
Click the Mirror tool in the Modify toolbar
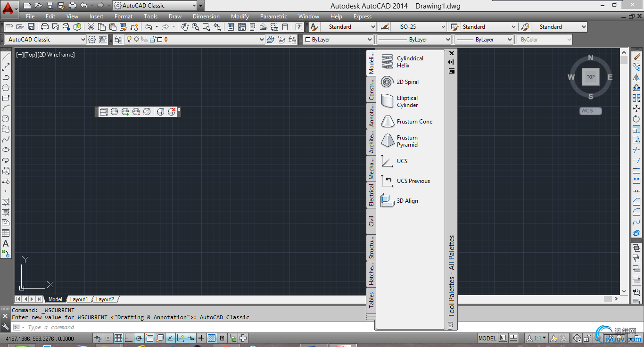pyautogui.click(x=636, y=77)
